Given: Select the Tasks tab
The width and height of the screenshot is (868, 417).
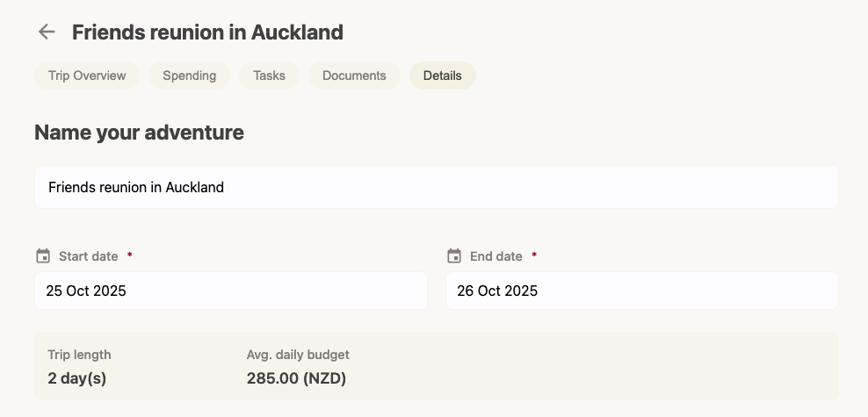Looking at the screenshot, I should (x=269, y=75).
